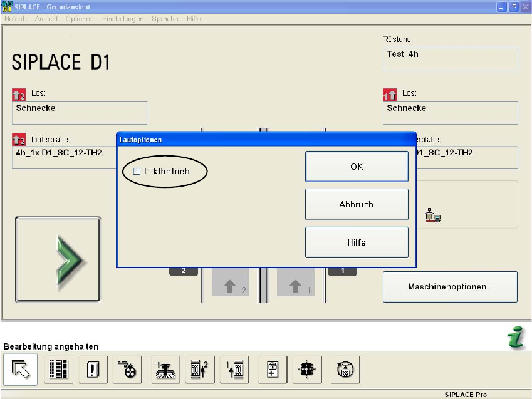The width and height of the screenshot is (532, 399).
Task: Click the left Los field Schnecke
Action: click(80, 113)
